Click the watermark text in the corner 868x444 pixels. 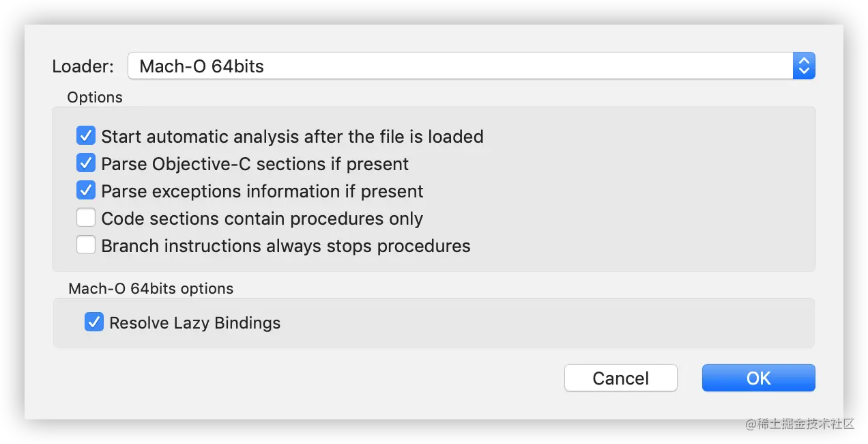point(798,423)
